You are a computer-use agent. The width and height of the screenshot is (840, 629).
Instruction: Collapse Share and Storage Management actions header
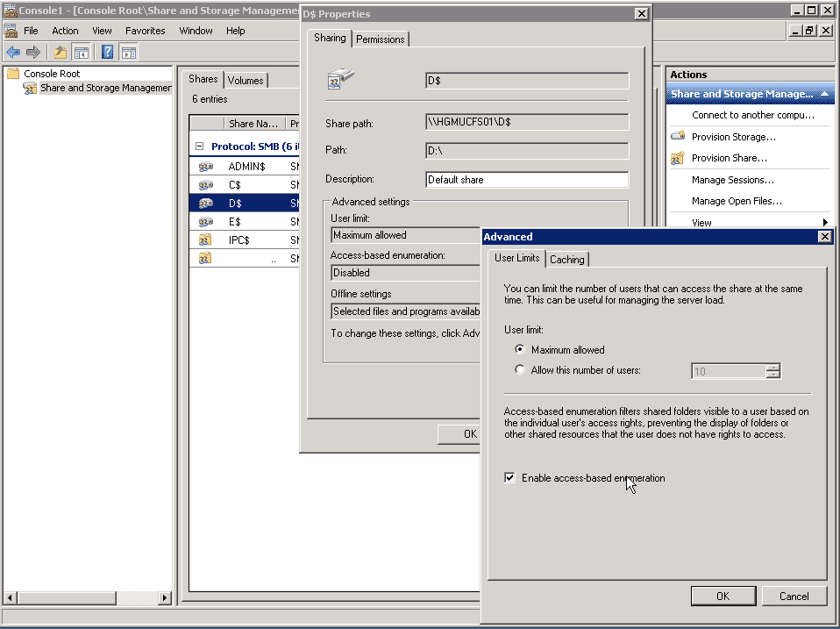(x=825, y=94)
